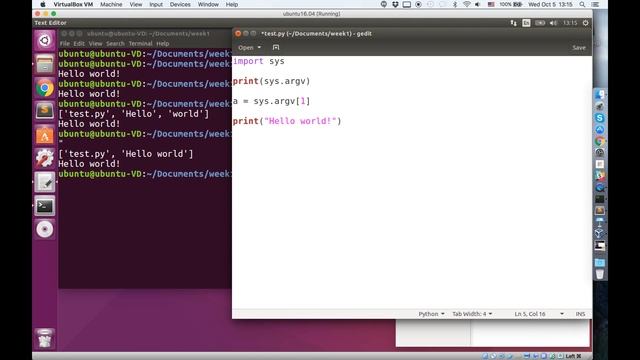Open the Machine menu
The image size is (640, 360).
pyautogui.click(x=111, y=4)
